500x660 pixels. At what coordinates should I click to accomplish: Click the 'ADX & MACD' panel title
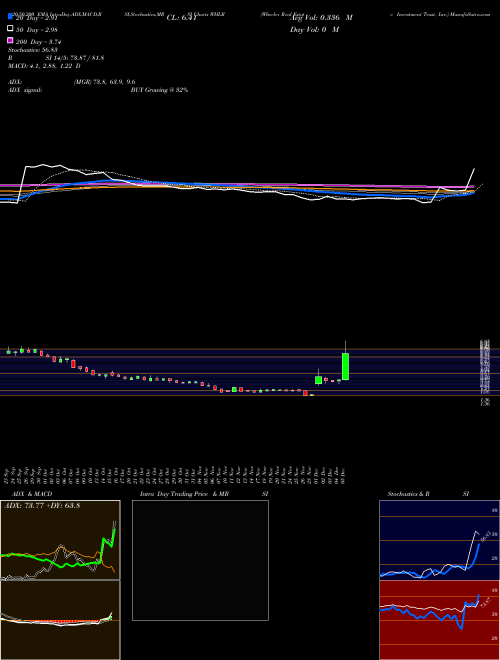point(32,494)
